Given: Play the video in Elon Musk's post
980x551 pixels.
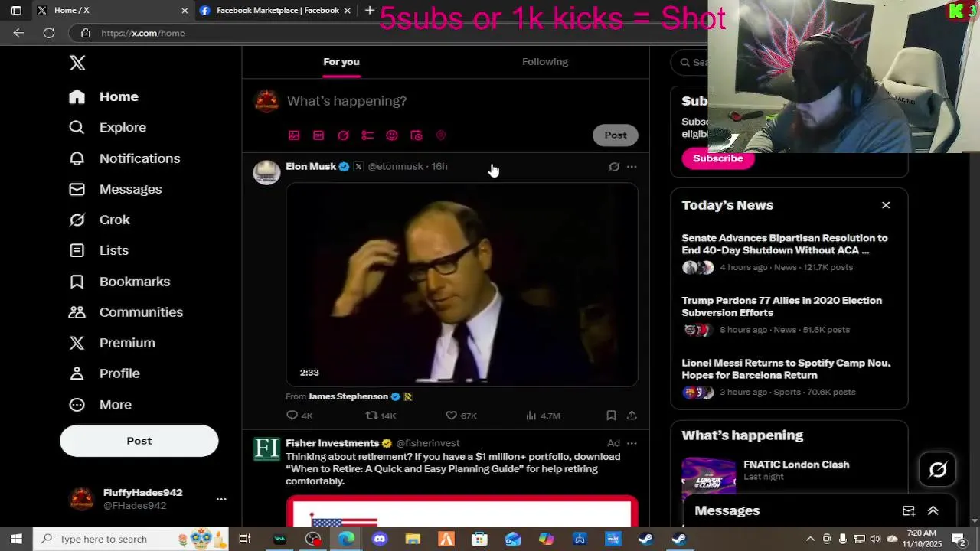Looking at the screenshot, I should [462, 285].
